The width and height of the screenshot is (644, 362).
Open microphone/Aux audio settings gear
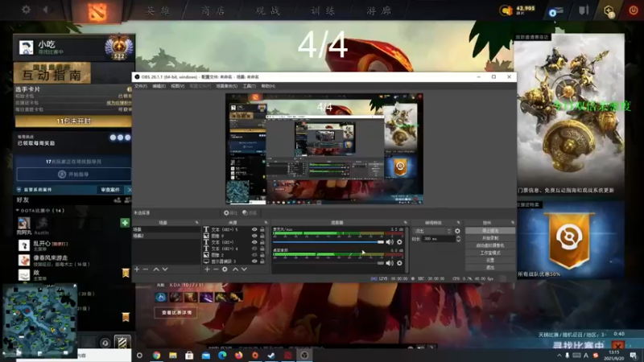click(x=399, y=242)
